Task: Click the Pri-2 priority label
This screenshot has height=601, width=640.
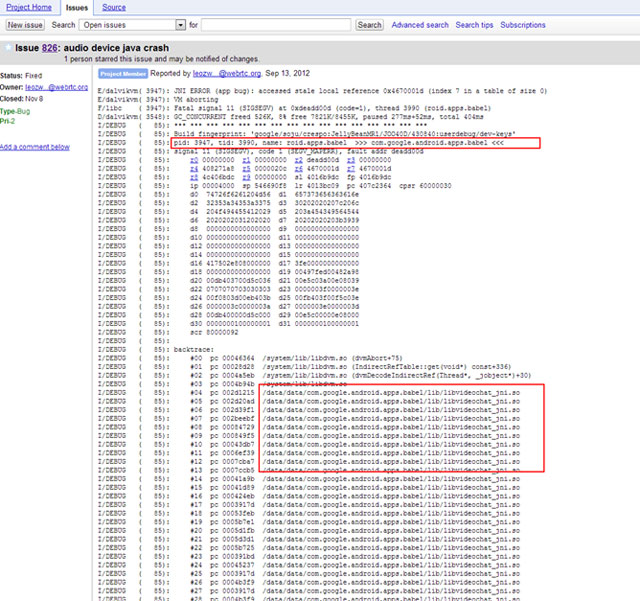Action: 10,122
